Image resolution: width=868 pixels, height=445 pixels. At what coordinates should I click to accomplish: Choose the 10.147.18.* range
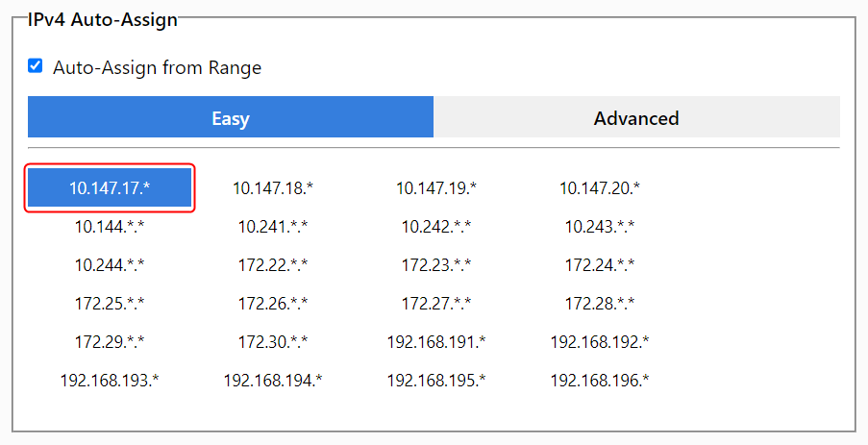pyautogui.click(x=273, y=188)
